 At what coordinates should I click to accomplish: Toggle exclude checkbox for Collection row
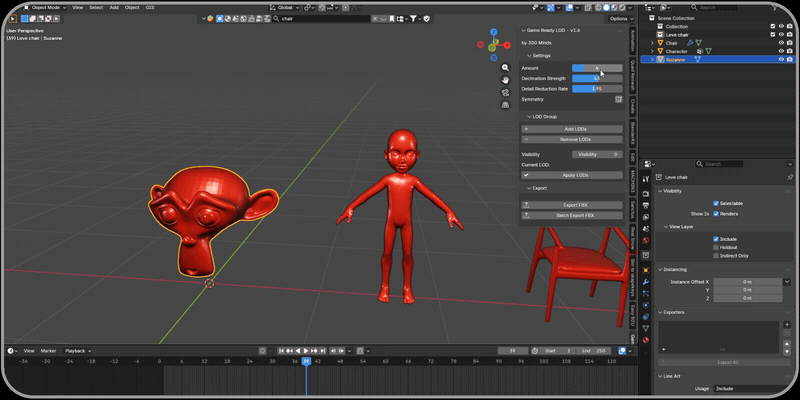coord(773,27)
